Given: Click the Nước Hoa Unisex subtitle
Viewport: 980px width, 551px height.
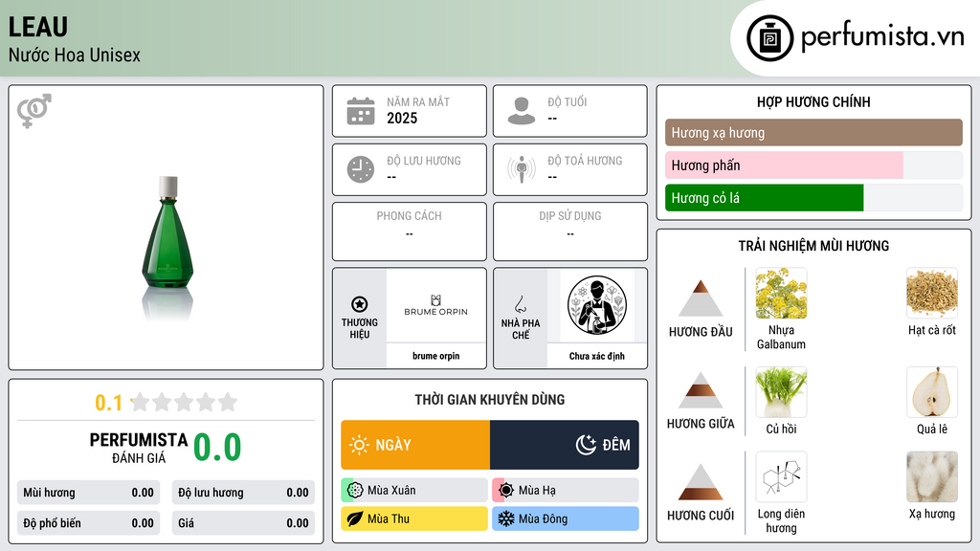Looking at the screenshot, I should coord(75,55).
